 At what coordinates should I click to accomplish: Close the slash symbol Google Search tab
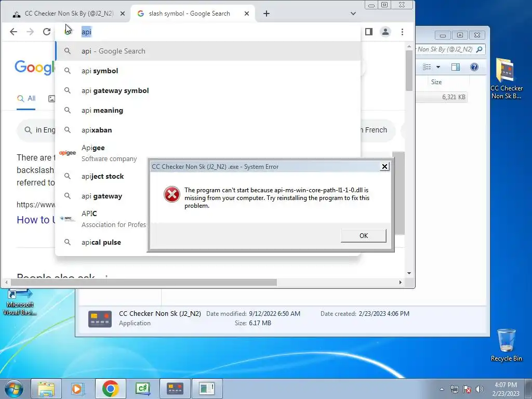(x=247, y=14)
